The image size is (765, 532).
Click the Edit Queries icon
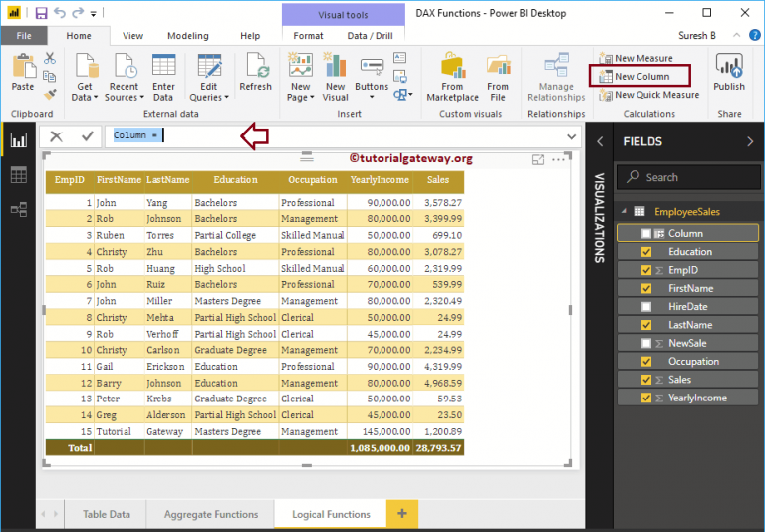tap(209, 66)
